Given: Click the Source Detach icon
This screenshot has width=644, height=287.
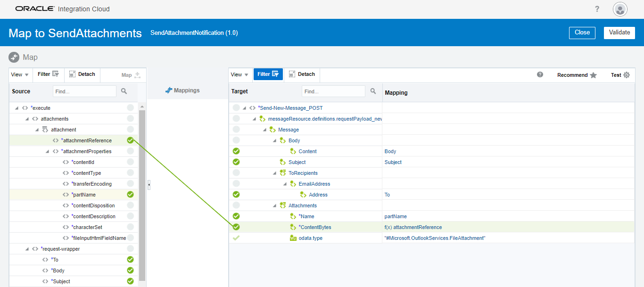Looking at the screenshot, I should click(x=72, y=74).
